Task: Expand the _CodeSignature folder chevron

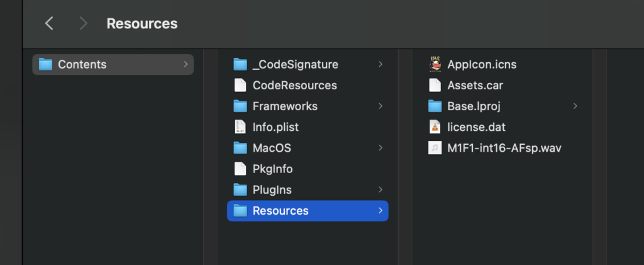Action: point(380,64)
